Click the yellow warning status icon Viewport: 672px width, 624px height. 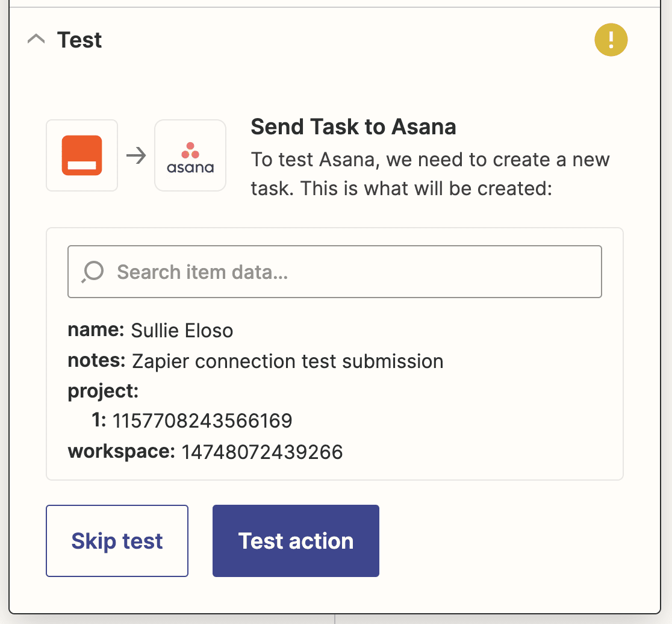coord(611,40)
